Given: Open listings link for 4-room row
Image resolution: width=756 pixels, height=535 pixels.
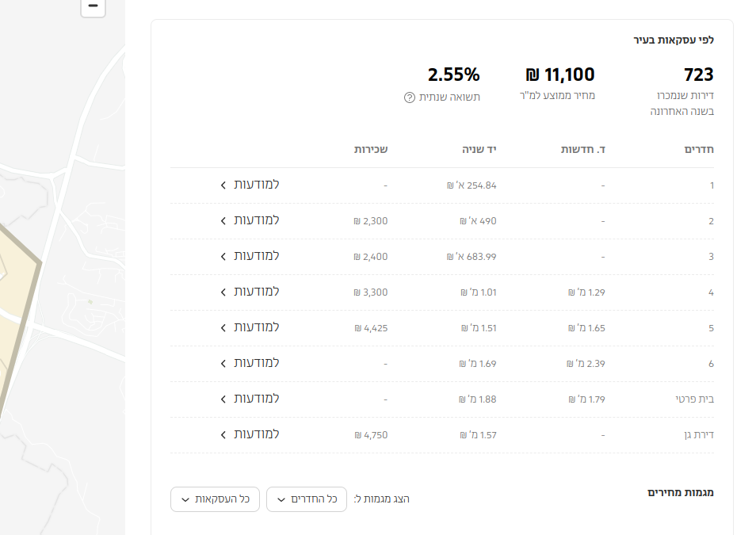Looking at the screenshot, I should [250, 292].
